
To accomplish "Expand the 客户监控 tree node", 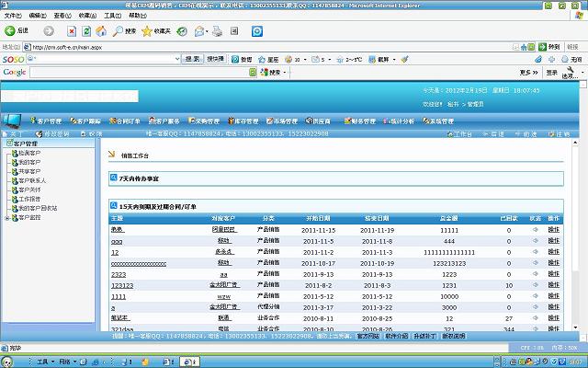I will click(x=7, y=218).
